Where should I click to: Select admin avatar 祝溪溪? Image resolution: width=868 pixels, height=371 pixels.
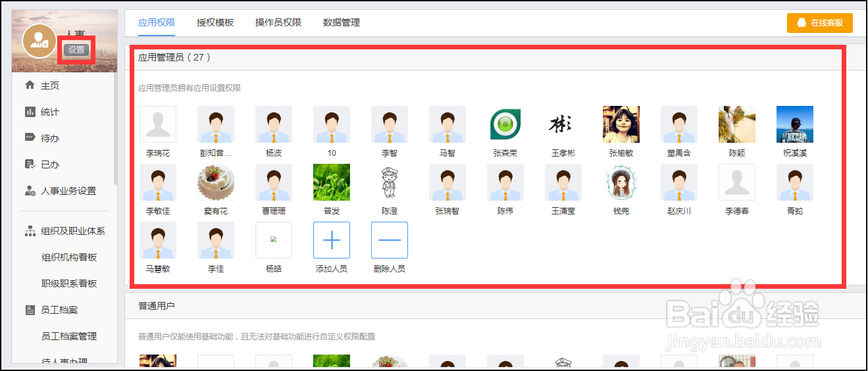coord(795,124)
